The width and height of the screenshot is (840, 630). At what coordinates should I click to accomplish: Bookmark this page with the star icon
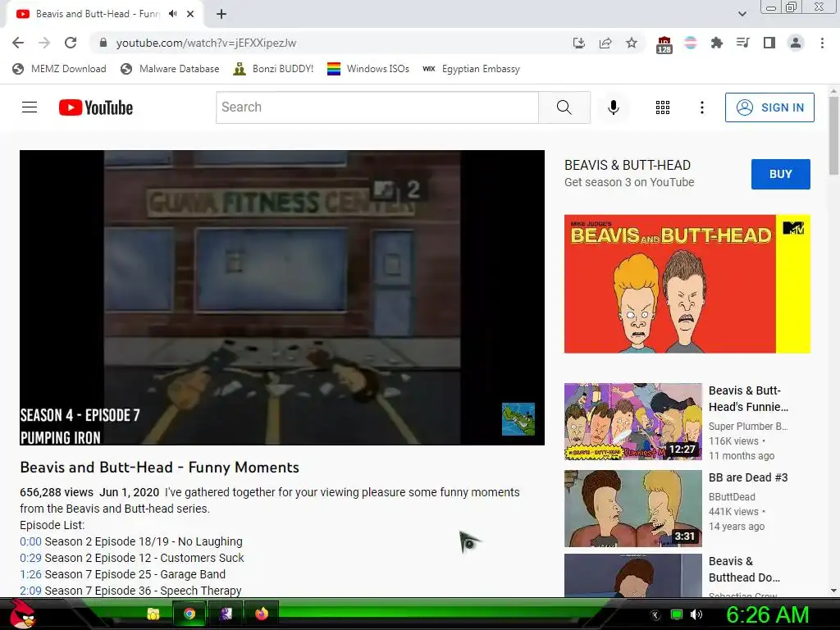point(632,43)
